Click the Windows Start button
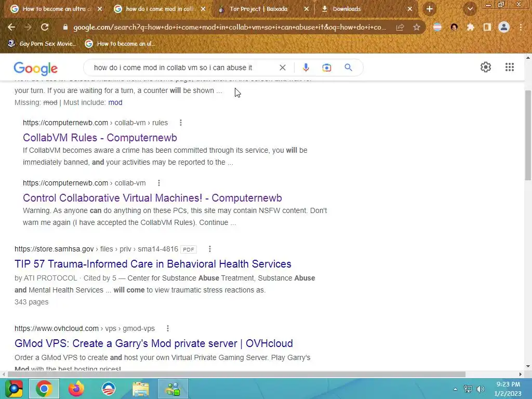Image resolution: width=532 pixels, height=399 pixels. [x=14, y=389]
